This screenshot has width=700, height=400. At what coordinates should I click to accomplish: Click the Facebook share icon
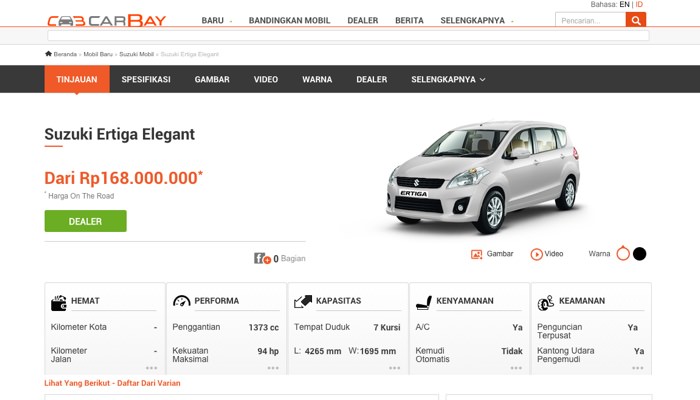tap(262, 258)
